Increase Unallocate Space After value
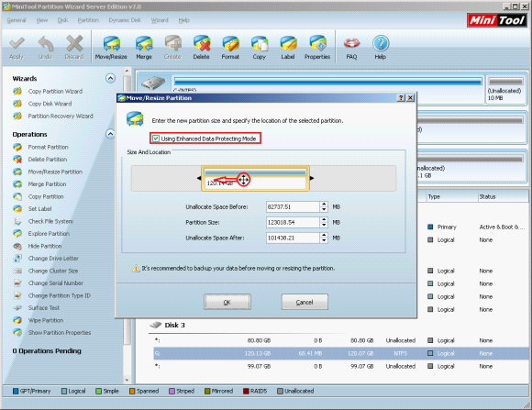The height and width of the screenshot is (410, 532). click(x=324, y=235)
